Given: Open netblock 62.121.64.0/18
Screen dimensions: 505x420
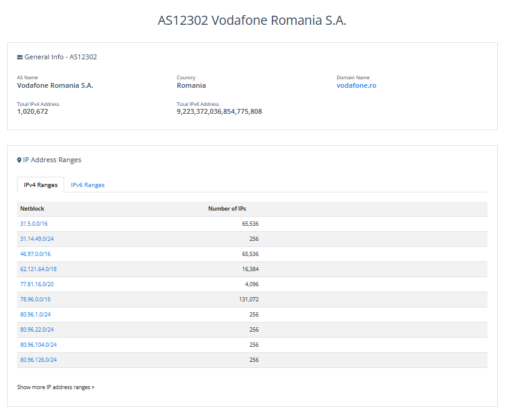Looking at the screenshot, I should [x=38, y=269].
